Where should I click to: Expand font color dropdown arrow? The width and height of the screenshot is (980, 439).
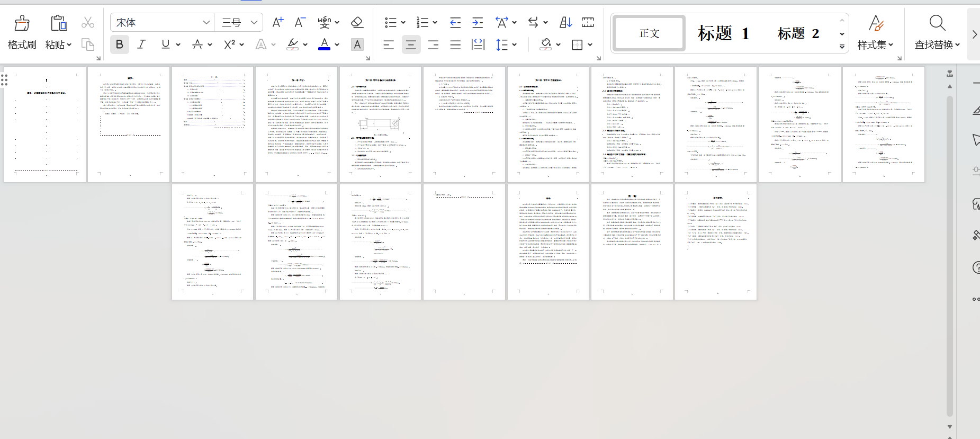click(x=337, y=45)
